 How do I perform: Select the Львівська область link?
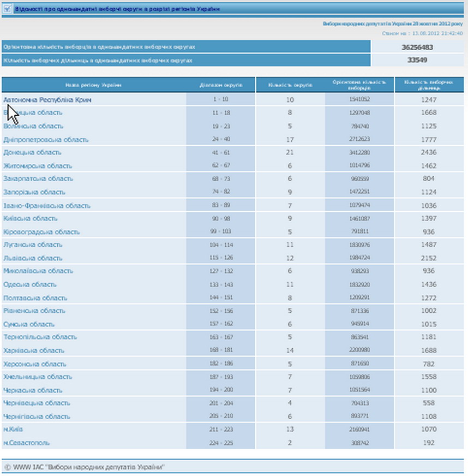33,258
